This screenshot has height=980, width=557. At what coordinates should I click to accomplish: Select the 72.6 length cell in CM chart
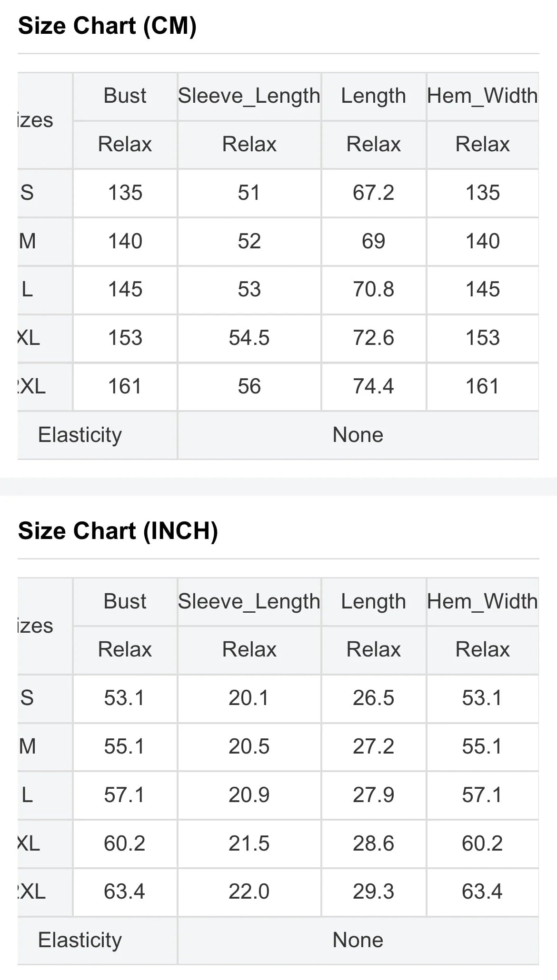(373, 338)
